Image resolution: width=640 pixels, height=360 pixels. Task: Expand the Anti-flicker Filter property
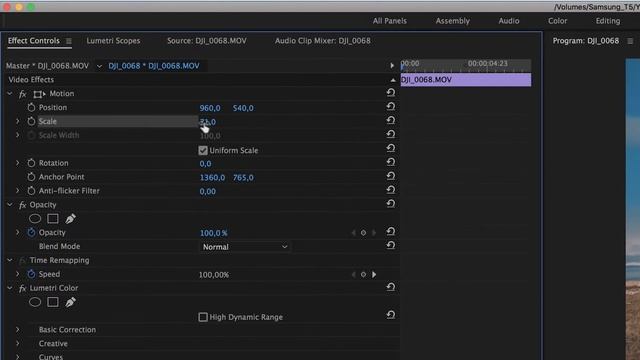[18, 191]
